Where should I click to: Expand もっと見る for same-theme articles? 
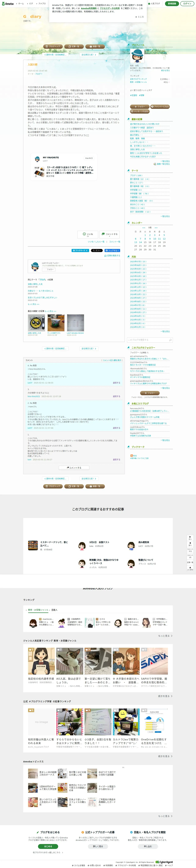point(33,304)
